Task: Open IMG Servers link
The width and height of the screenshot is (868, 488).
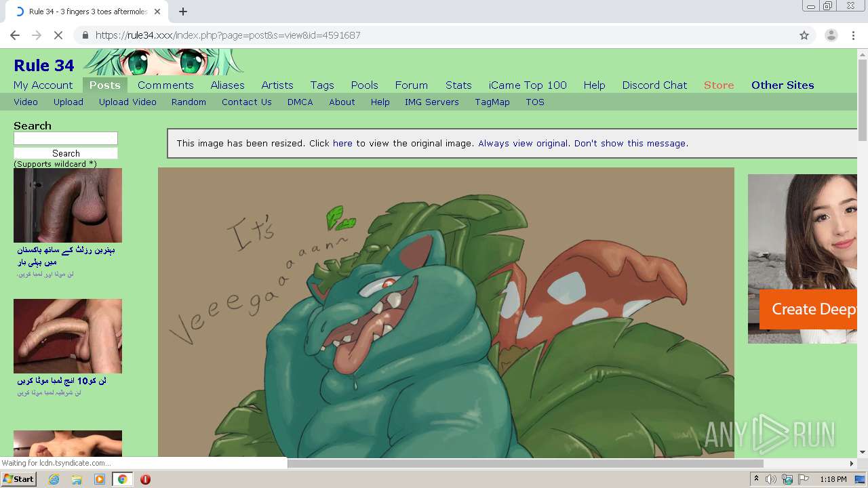Action: point(432,102)
